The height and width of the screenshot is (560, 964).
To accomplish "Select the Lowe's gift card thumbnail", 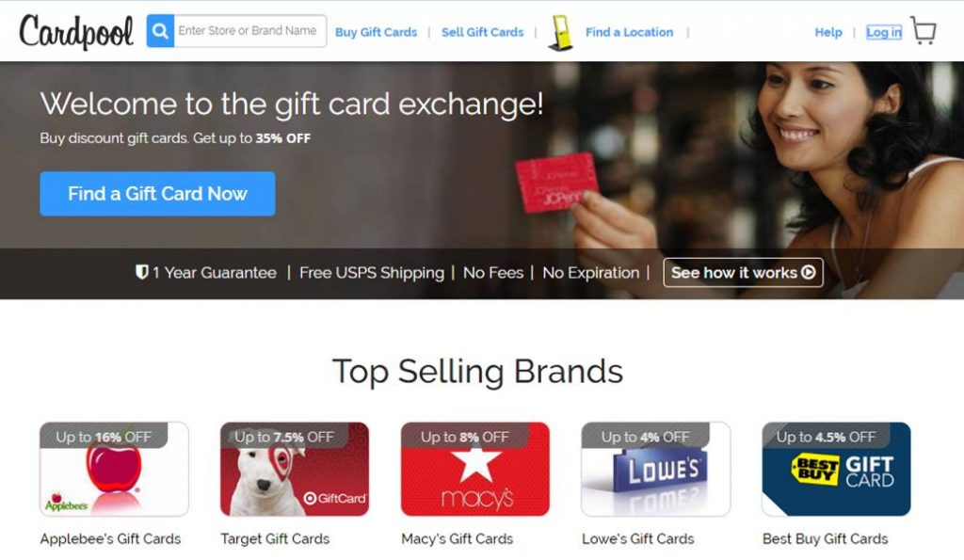I will click(x=656, y=469).
